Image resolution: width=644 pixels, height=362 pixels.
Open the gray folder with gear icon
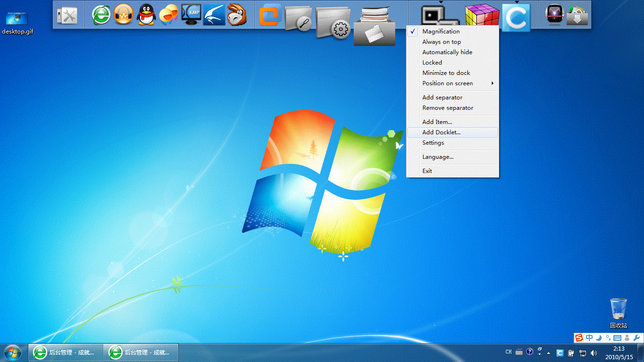coord(333,22)
